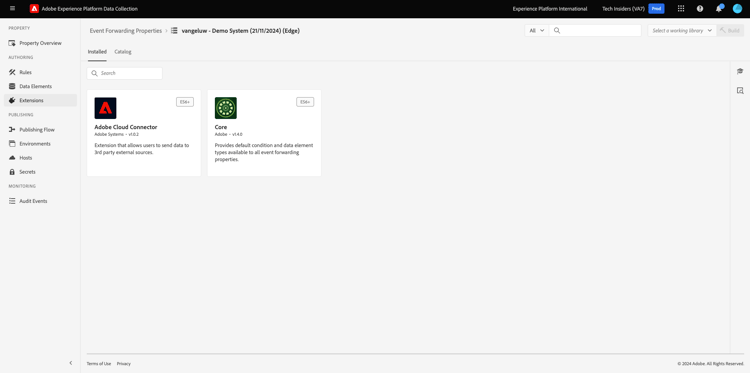This screenshot has width=750, height=373.
Task: Click the Hosts cloud icon
Action: pos(12,158)
